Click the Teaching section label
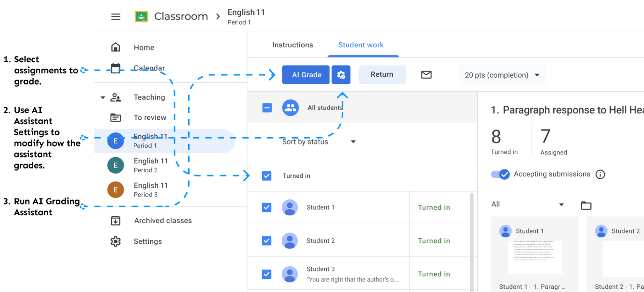The height and width of the screenshot is (292, 644). coord(149,97)
